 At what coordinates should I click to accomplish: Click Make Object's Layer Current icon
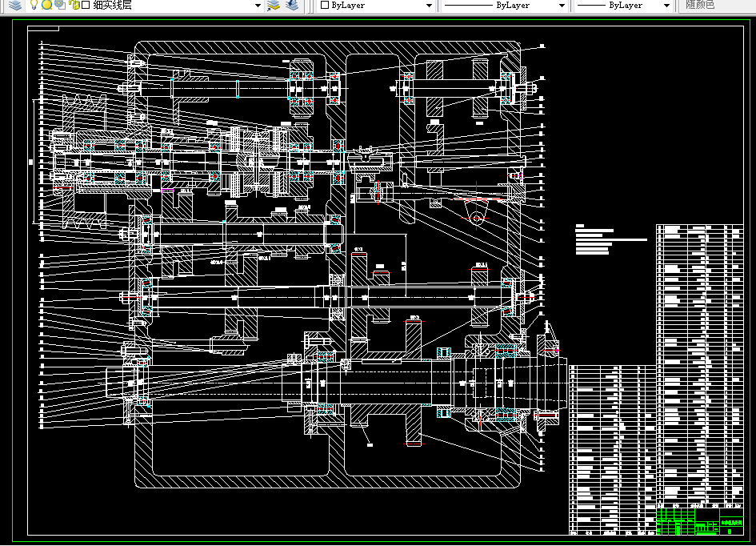tap(274, 5)
